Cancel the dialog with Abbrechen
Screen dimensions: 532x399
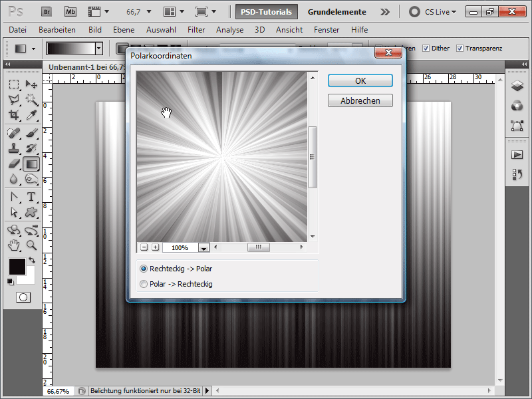click(360, 101)
